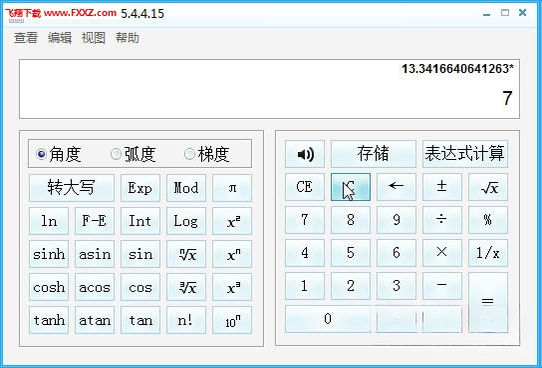Open the 视图 menu
Image resolution: width=542 pixels, height=368 pixels.
point(93,38)
